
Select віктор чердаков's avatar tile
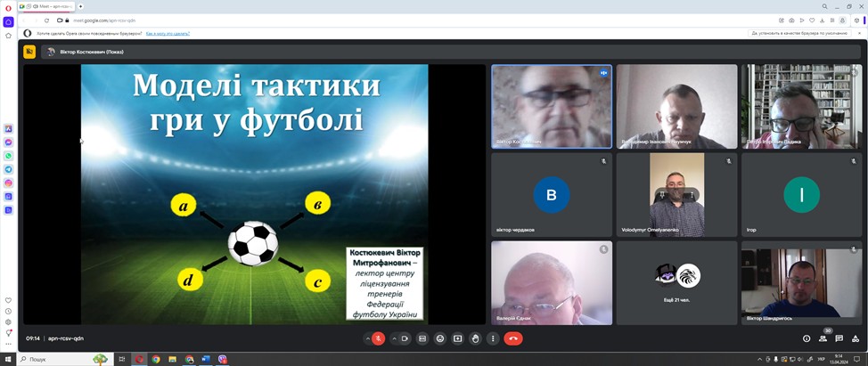[x=552, y=195]
